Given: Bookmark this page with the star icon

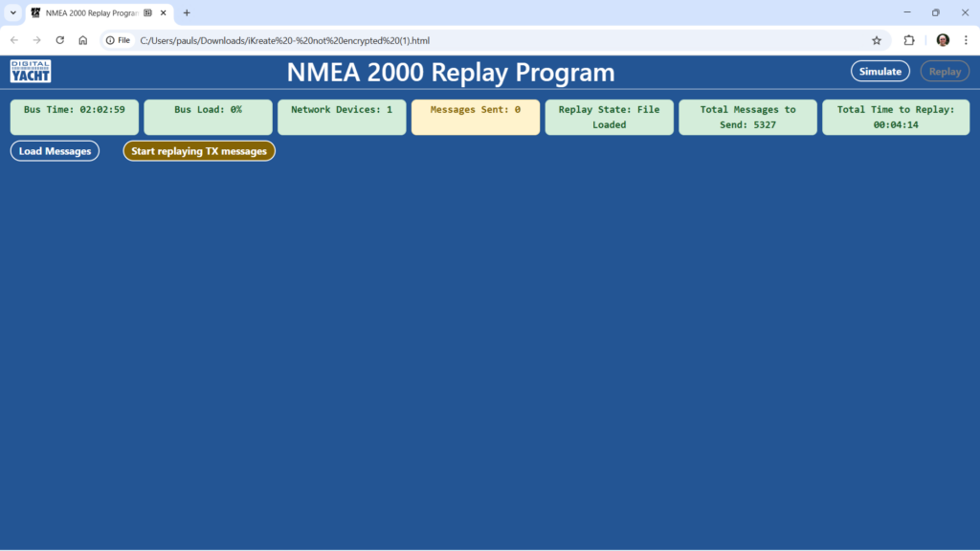Looking at the screenshot, I should pos(876,40).
